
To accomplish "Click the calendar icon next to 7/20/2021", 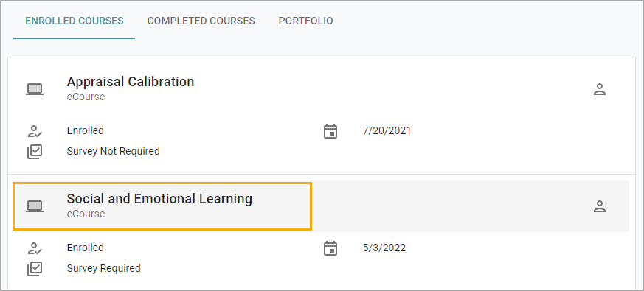I will (330, 131).
